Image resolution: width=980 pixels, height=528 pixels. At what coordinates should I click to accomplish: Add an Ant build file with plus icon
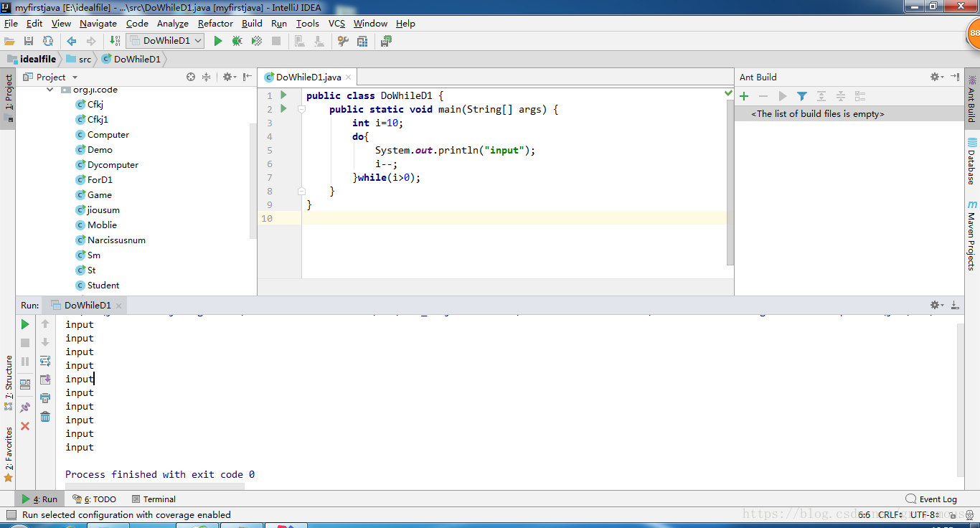point(744,96)
